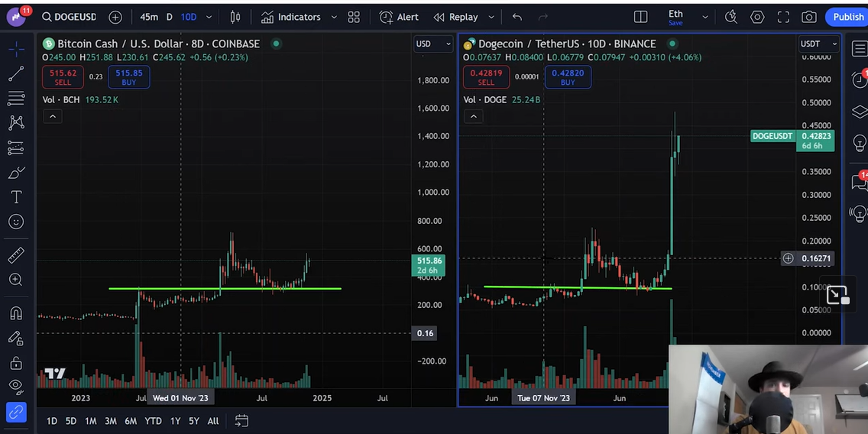Change candlestick chart type
868x434 pixels.
pyautogui.click(x=235, y=17)
